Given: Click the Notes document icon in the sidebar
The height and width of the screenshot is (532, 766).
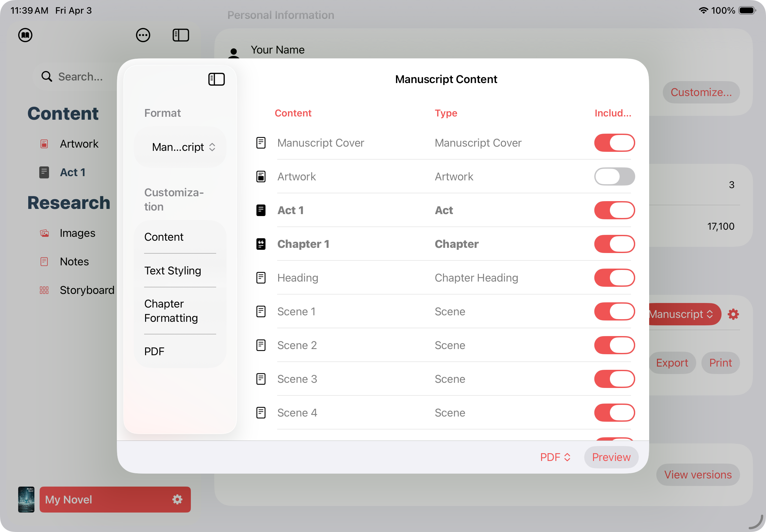Looking at the screenshot, I should coord(44,261).
